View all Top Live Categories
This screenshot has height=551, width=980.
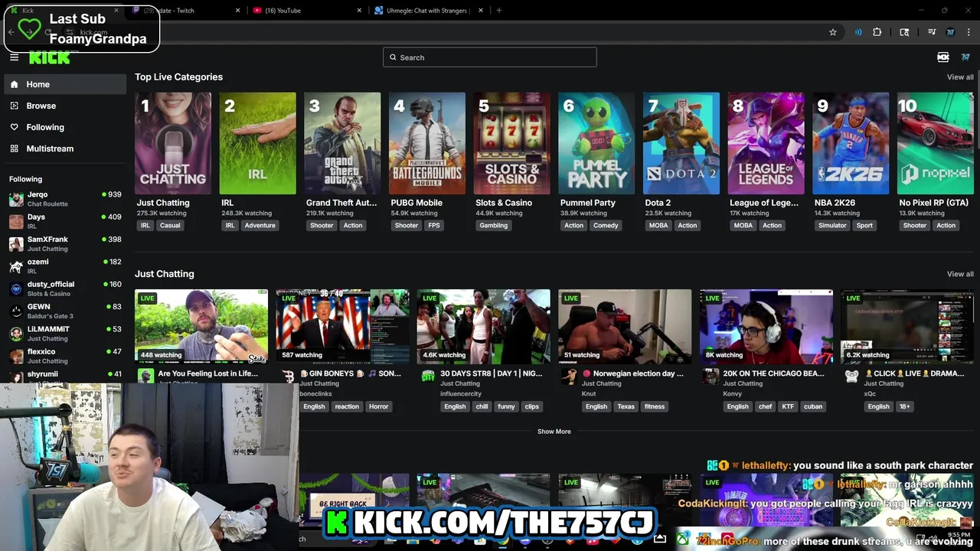[960, 77]
